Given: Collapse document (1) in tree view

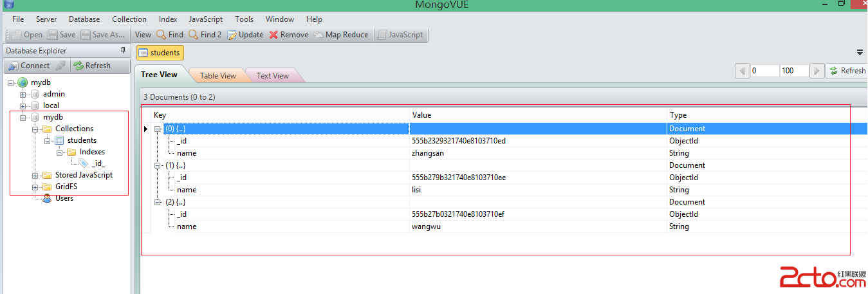Looking at the screenshot, I should (158, 165).
